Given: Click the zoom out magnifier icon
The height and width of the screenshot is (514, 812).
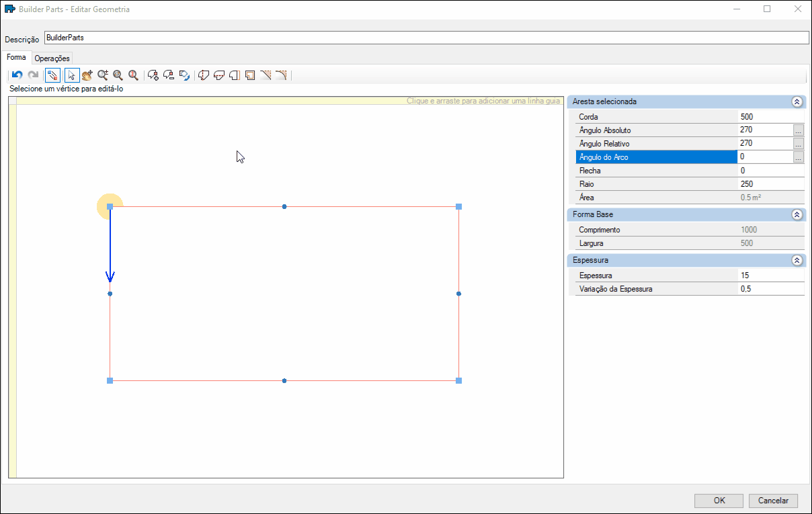Looking at the screenshot, I should point(118,75).
